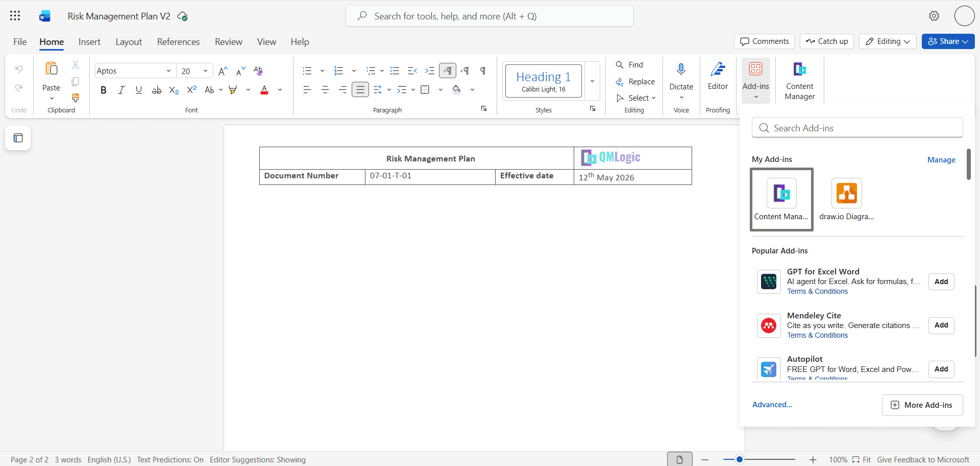
Task: Toggle page view in status bar
Action: pos(680,459)
